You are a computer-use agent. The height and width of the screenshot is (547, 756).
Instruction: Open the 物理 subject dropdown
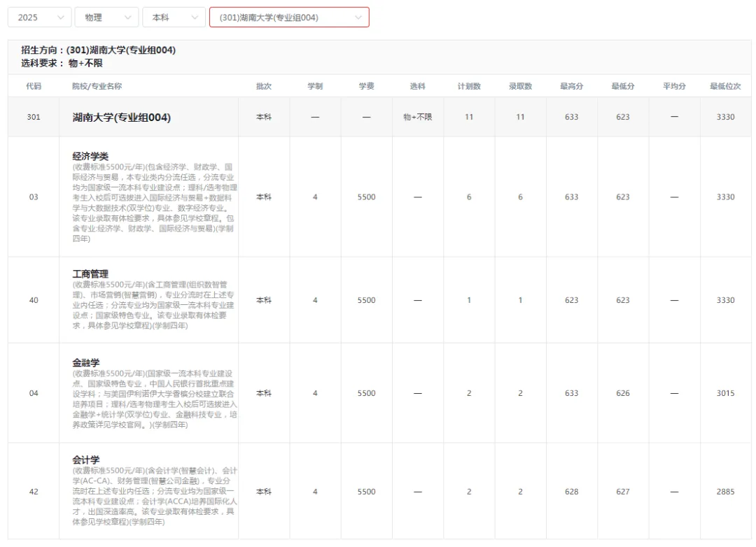click(x=106, y=17)
